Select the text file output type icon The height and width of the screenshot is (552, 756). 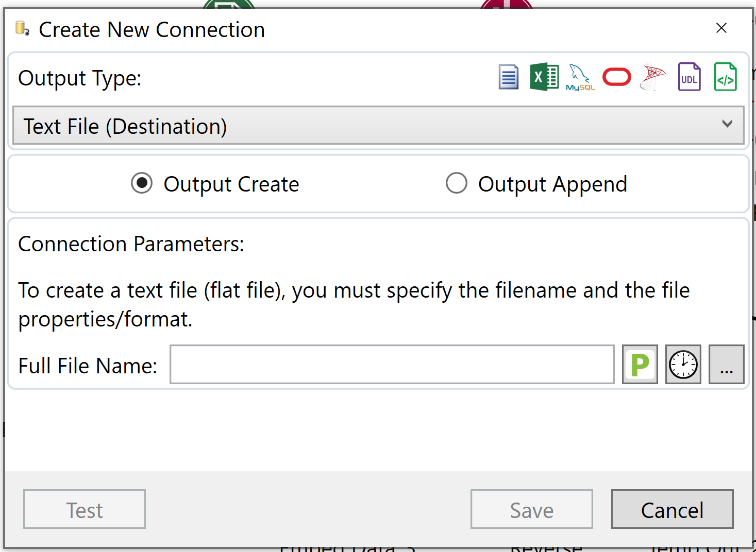pos(508,77)
